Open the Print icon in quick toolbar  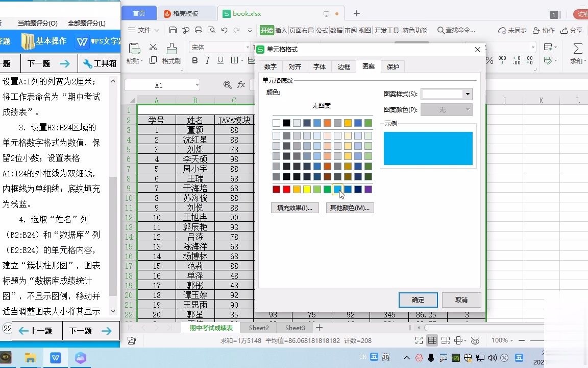click(199, 30)
